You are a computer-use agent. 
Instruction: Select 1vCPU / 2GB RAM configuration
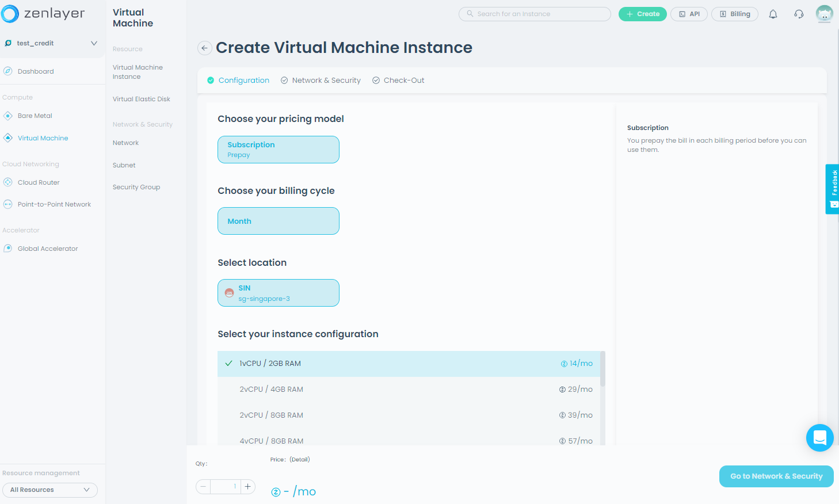click(x=409, y=364)
